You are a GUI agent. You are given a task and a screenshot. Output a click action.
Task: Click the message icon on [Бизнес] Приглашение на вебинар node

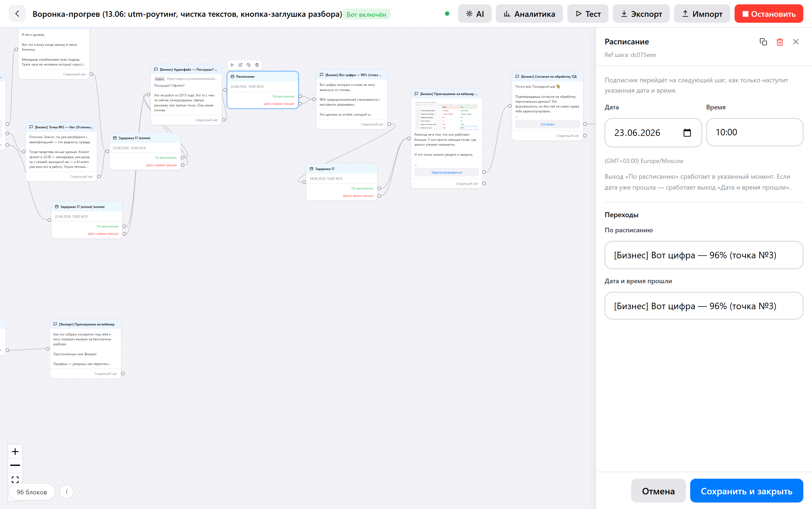[417, 94]
